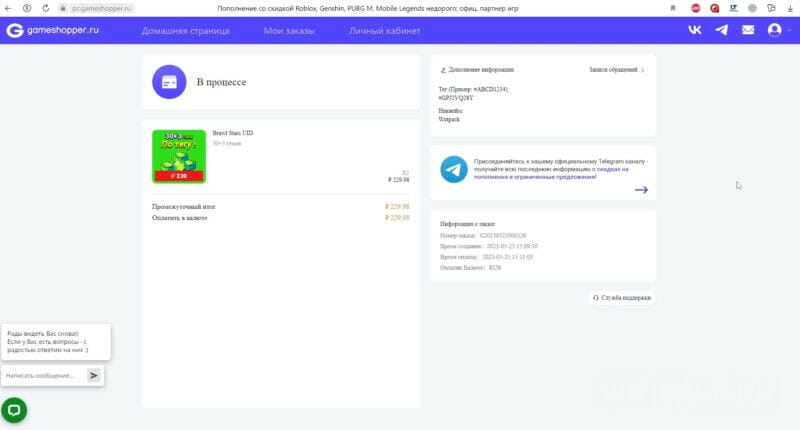Open Мои заказы menu item

click(289, 31)
